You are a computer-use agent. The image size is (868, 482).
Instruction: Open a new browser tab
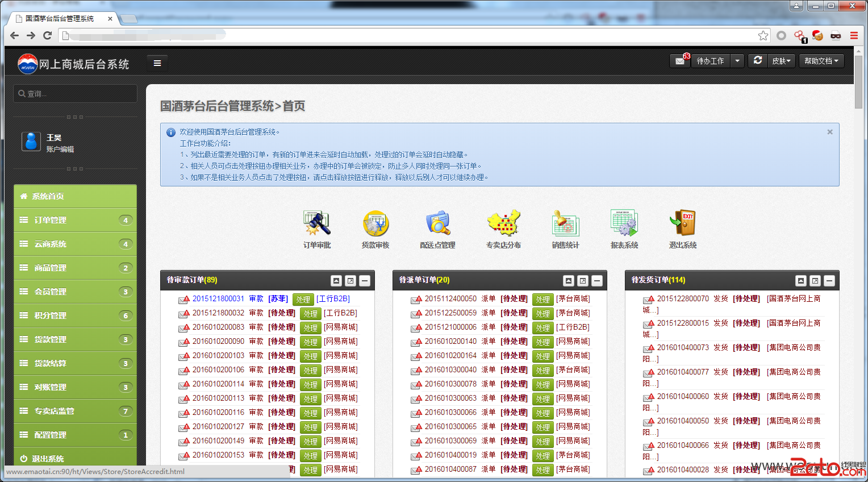[129, 19]
